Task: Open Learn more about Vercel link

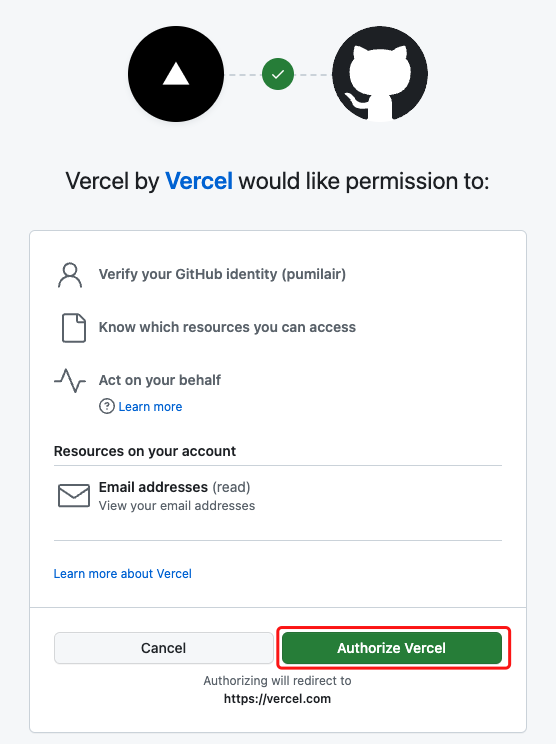Action: [x=123, y=574]
